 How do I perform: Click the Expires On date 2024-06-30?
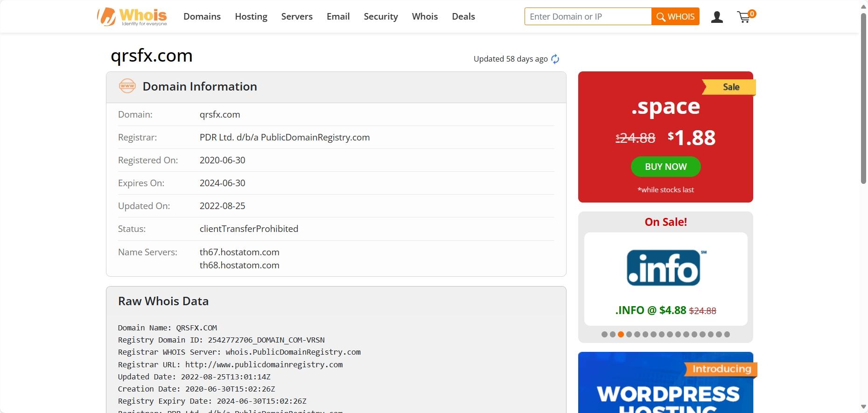click(x=223, y=183)
